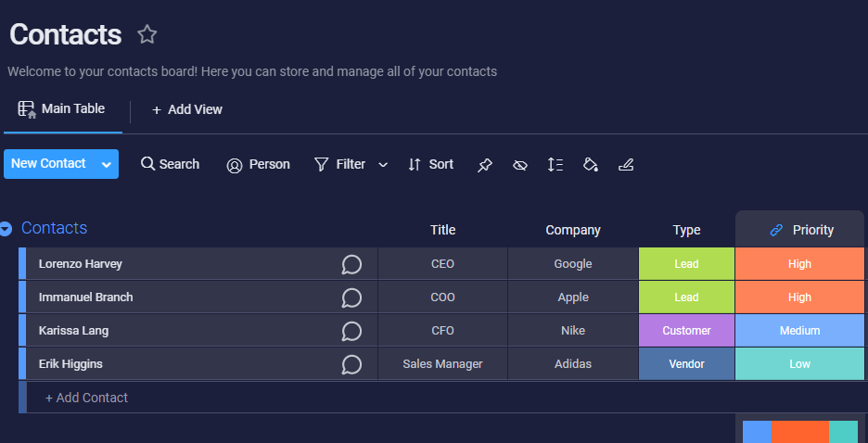
Task: Click the New Contact button
Action: pos(49,164)
